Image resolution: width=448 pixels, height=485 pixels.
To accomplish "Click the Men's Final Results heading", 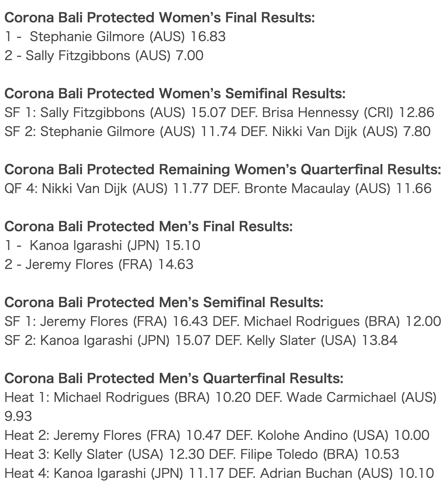I will pos(148,227).
